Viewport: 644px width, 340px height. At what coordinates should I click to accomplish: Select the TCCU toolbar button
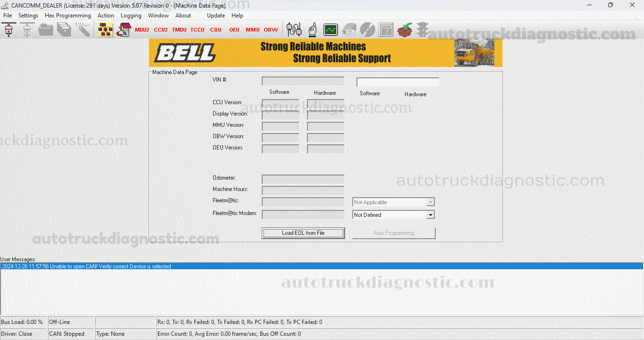(x=198, y=30)
